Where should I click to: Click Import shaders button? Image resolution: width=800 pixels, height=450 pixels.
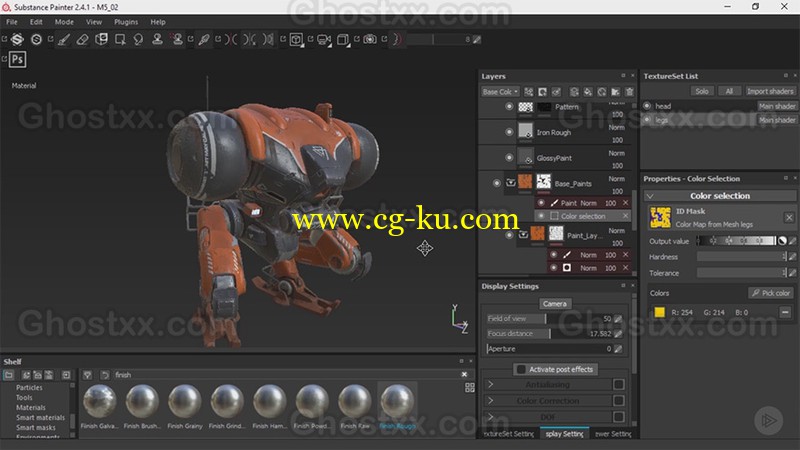pos(770,91)
